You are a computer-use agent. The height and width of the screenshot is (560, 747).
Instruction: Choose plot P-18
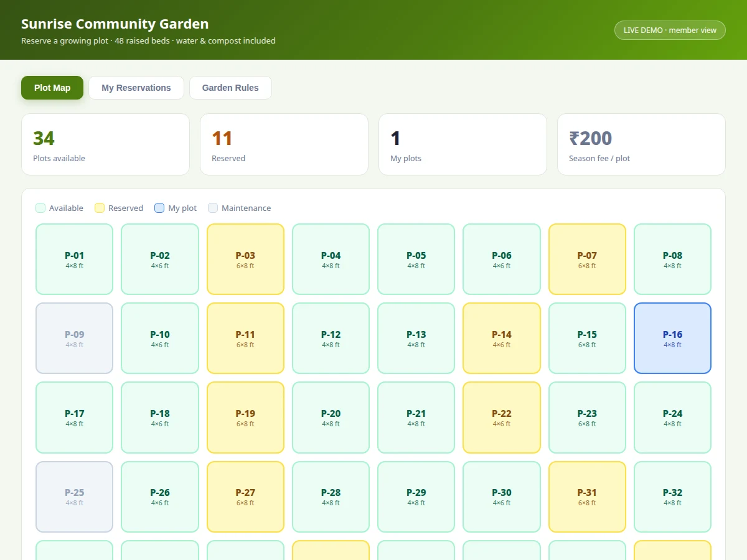click(x=160, y=418)
